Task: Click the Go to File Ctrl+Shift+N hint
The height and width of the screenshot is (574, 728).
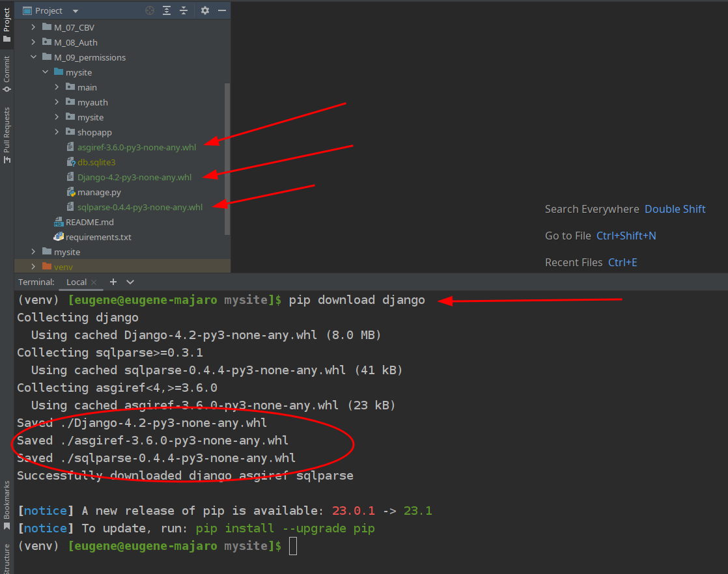Action: (600, 236)
